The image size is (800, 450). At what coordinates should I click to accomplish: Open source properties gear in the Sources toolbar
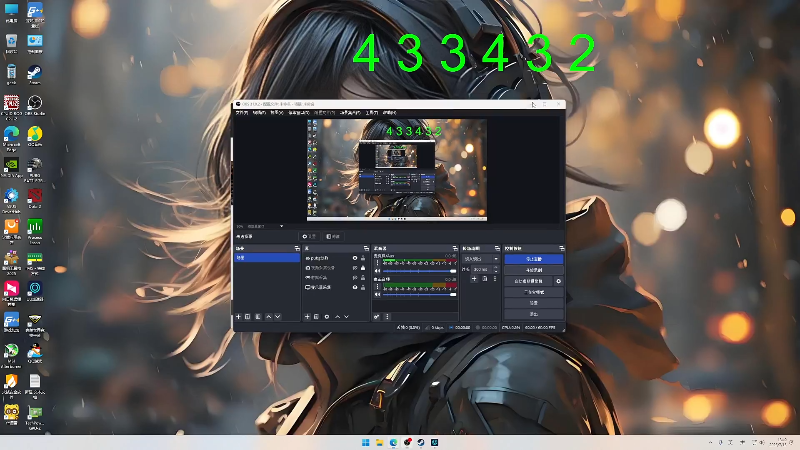coord(327,317)
